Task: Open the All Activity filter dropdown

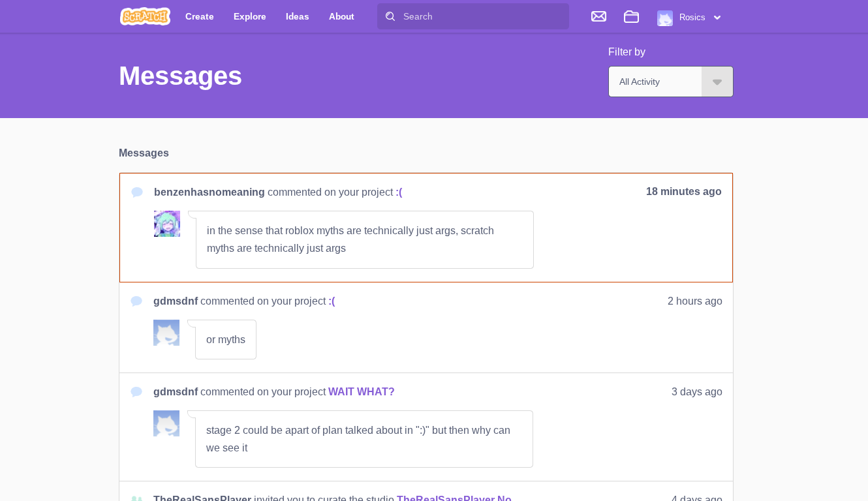Action: [x=655, y=82]
